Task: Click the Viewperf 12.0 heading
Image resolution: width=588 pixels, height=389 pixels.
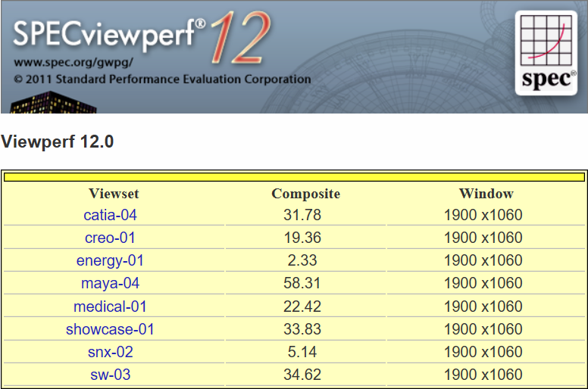Action: pos(58,142)
